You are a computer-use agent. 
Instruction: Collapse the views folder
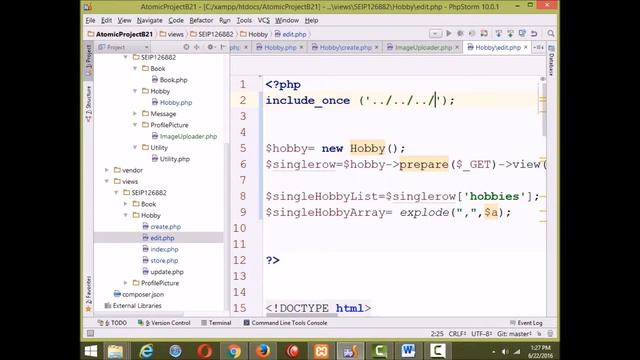(107, 181)
